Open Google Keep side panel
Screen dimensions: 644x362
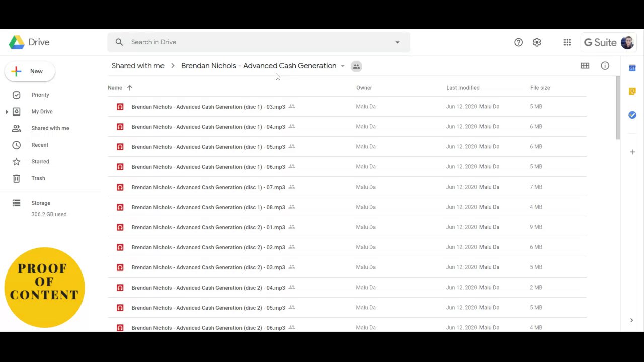pos(632,92)
